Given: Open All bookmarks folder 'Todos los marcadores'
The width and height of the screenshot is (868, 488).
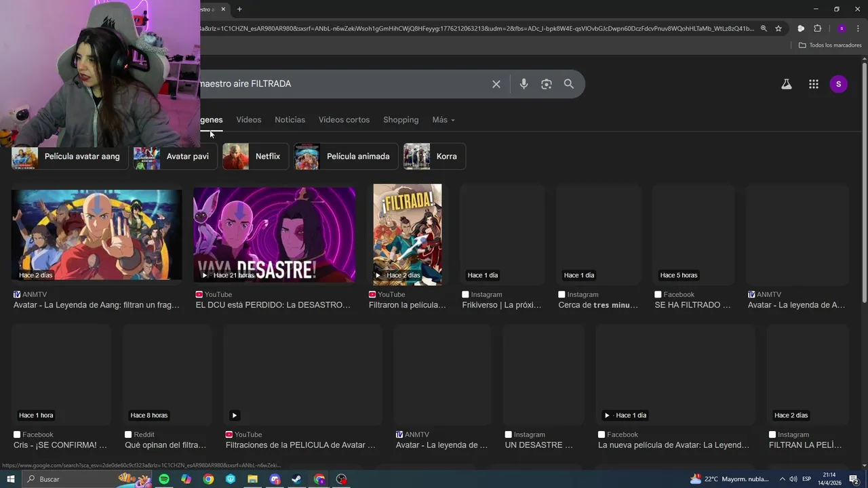Looking at the screenshot, I should (x=830, y=45).
